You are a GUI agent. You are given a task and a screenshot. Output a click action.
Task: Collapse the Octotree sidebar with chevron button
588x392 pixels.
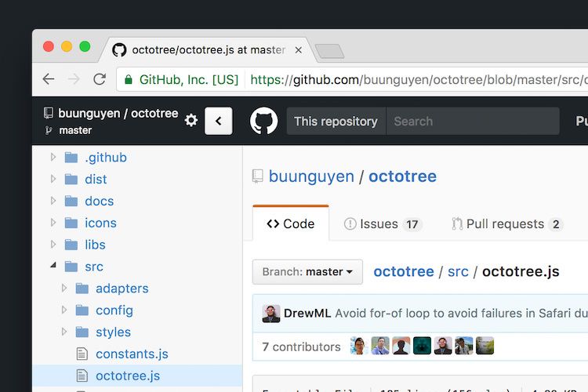coord(219,121)
